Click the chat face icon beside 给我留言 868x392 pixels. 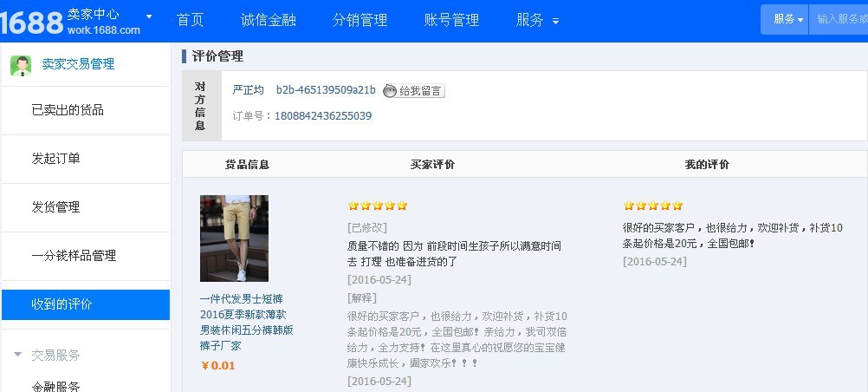390,91
